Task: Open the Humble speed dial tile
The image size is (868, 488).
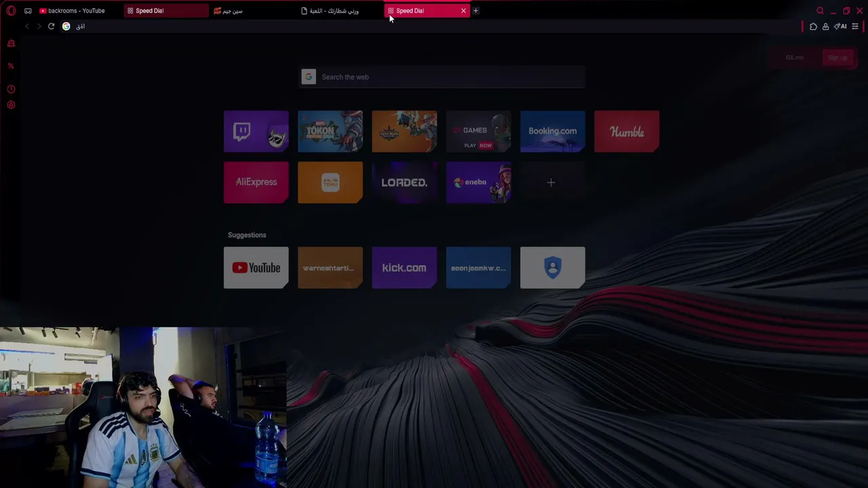Action: (627, 131)
